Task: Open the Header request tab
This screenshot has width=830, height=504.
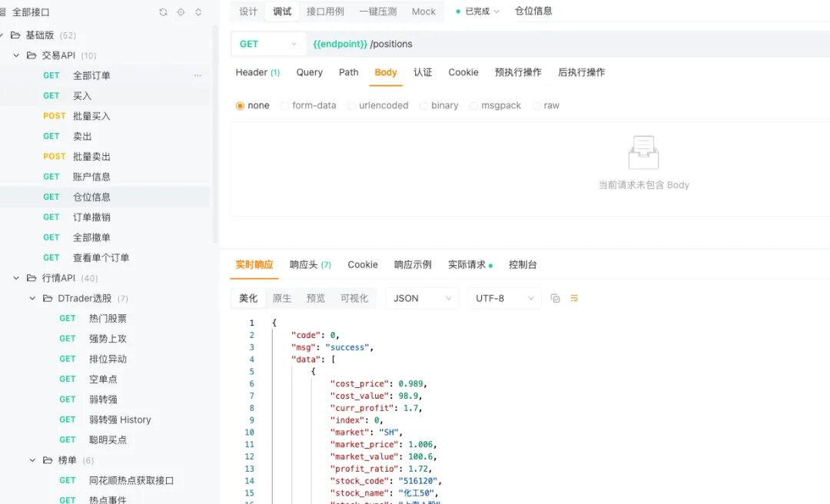Action: click(257, 72)
